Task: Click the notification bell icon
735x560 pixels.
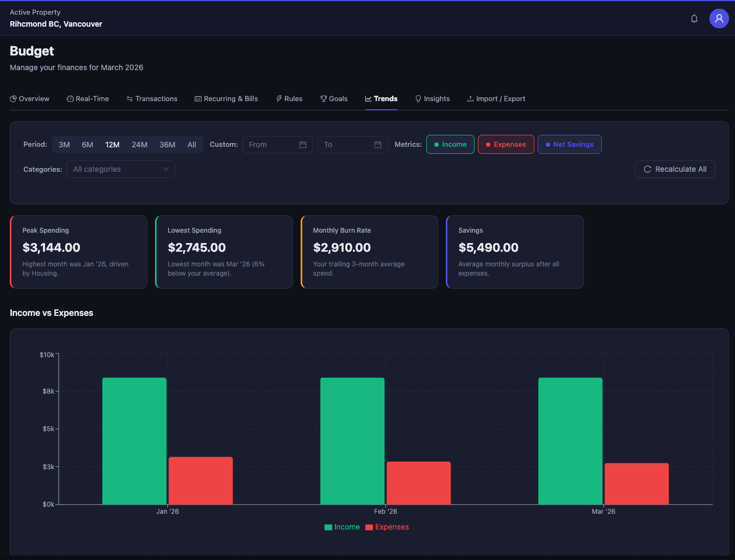Action: [x=694, y=18]
